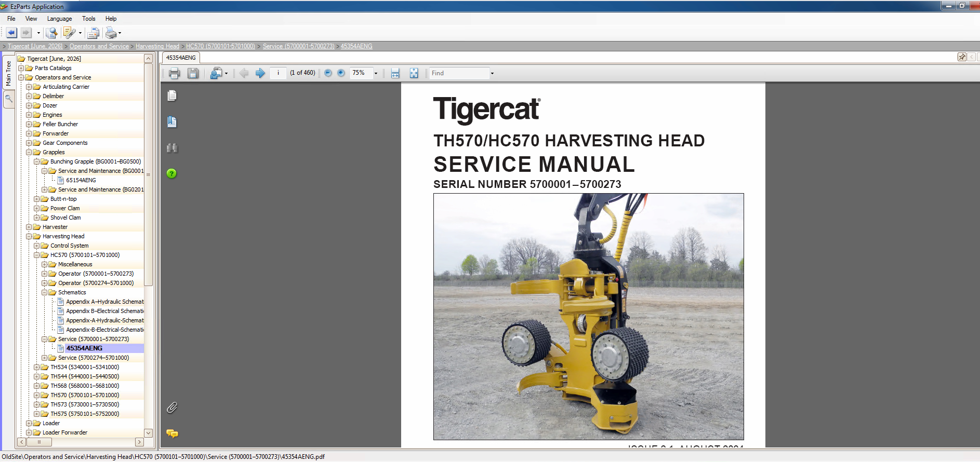Expand the Harvester tree node
Image resolution: width=980 pixels, height=462 pixels.
[29, 227]
